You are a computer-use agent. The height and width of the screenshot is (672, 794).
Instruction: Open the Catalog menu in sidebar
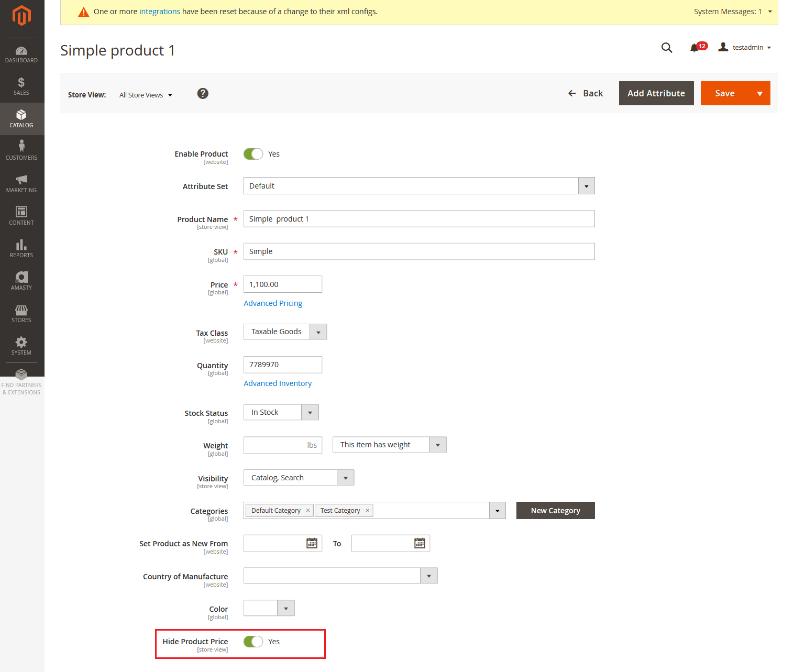coord(21,118)
